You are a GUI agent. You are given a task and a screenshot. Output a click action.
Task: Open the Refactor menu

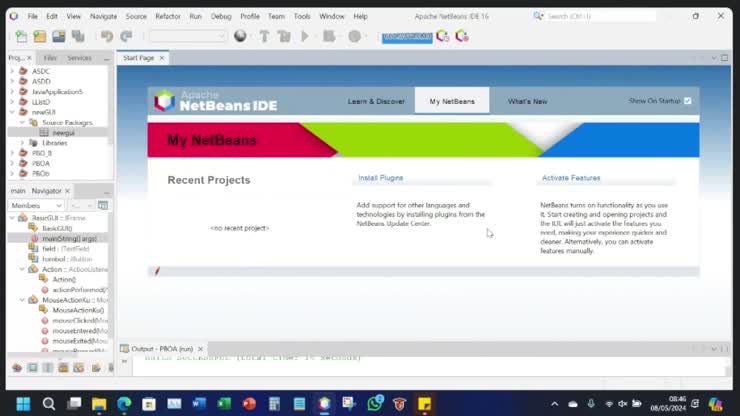[168, 16]
